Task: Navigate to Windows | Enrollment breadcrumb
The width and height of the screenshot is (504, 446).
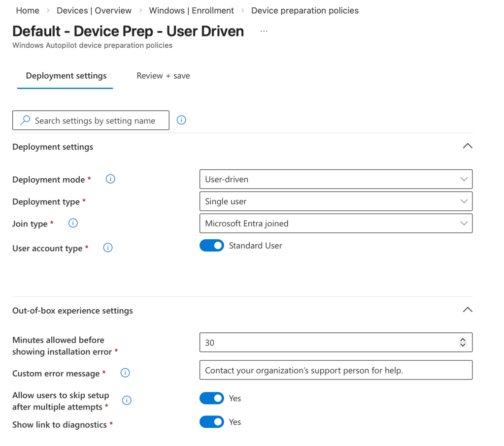Action: tap(191, 10)
